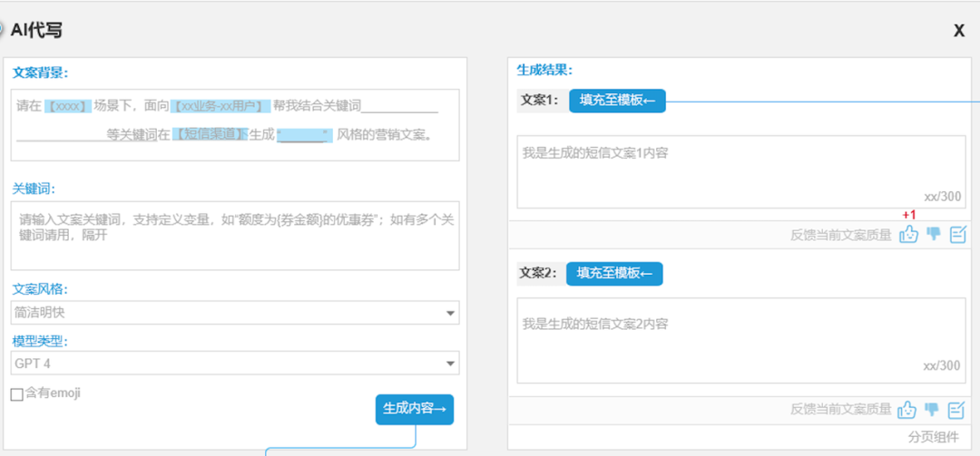
Task: Click the 关键词 label
Action: click(x=34, y=189)
